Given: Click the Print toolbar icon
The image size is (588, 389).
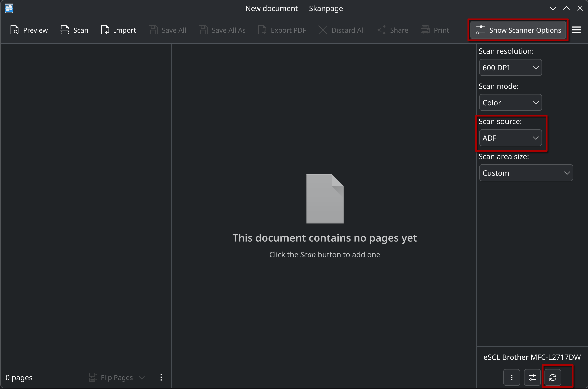Looking at the screenshot, I should 435,30.
